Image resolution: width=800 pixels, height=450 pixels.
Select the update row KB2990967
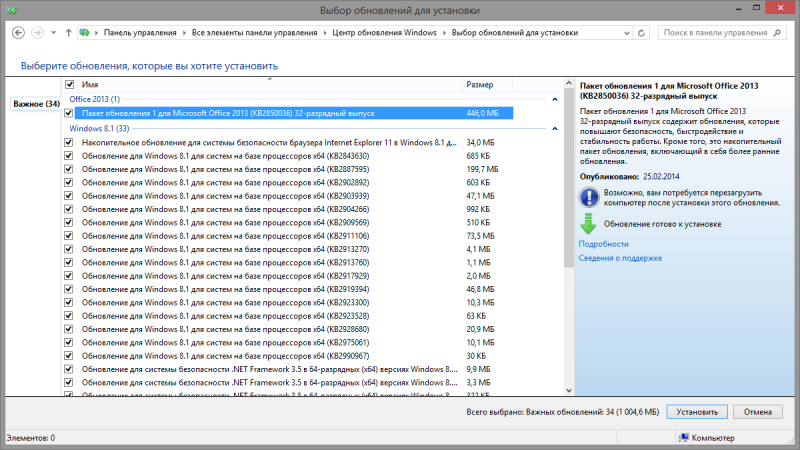tap(288, 356)
